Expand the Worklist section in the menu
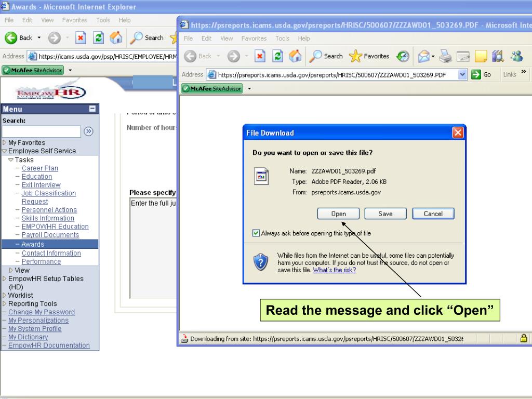This screenshot has height=399, width=532. (4, 295)
